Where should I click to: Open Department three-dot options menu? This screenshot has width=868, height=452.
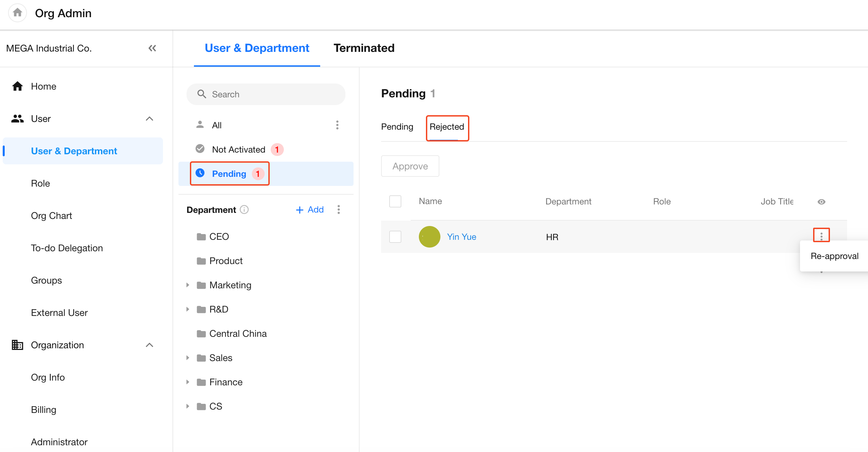click(338, 209)
